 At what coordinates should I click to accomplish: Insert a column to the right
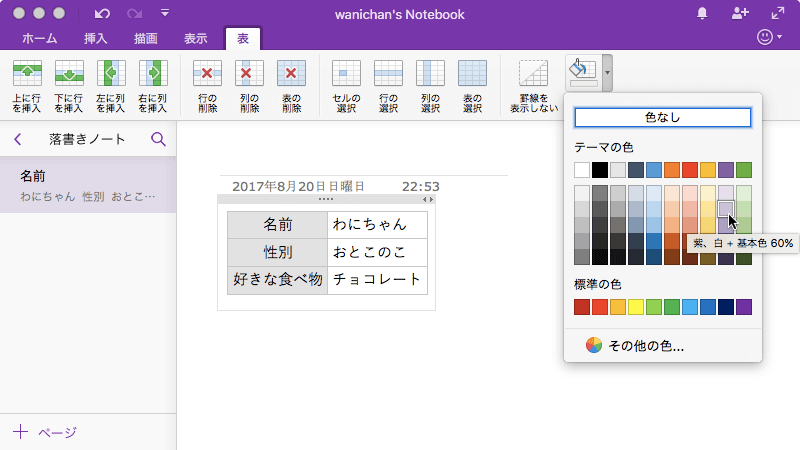(153, 86)
